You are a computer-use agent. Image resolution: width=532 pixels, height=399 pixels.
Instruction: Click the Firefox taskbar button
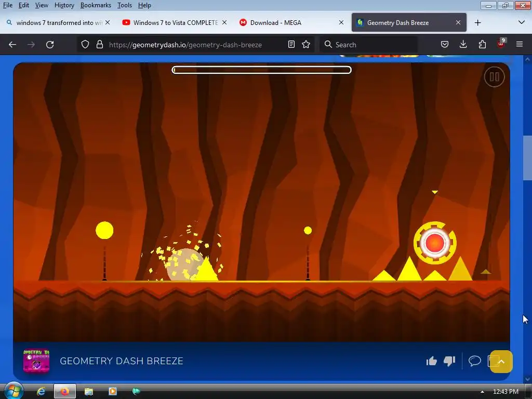pyautogui.click(x=65, y=392)
